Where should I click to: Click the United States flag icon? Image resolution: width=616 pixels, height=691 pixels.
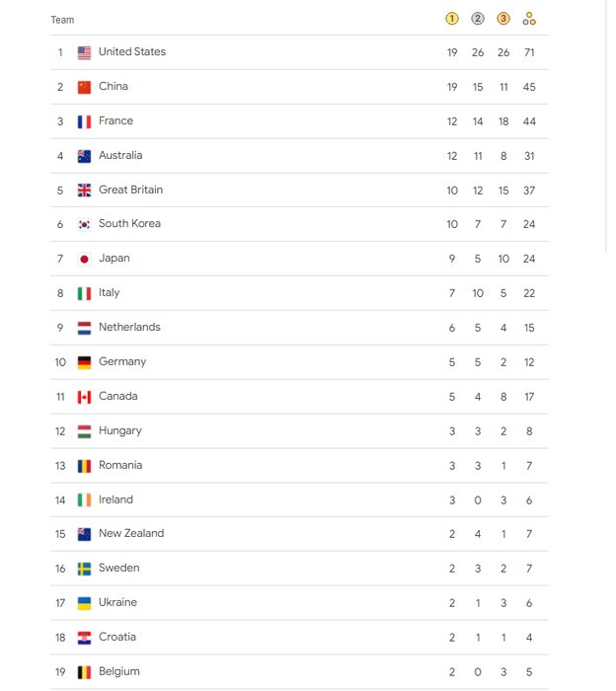[84, 52]
